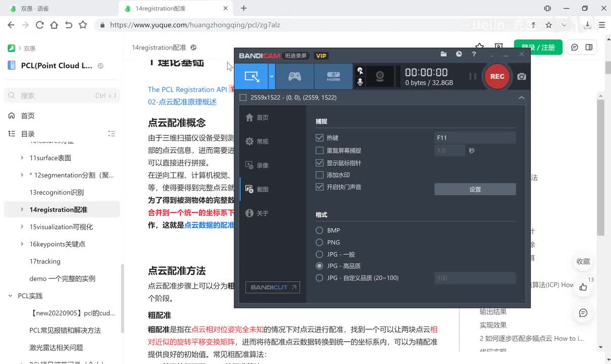Open 录像 tab in Bandicam
Image resolution: width=611 pixels, height=364 pixels.
[x=257, y=165]
